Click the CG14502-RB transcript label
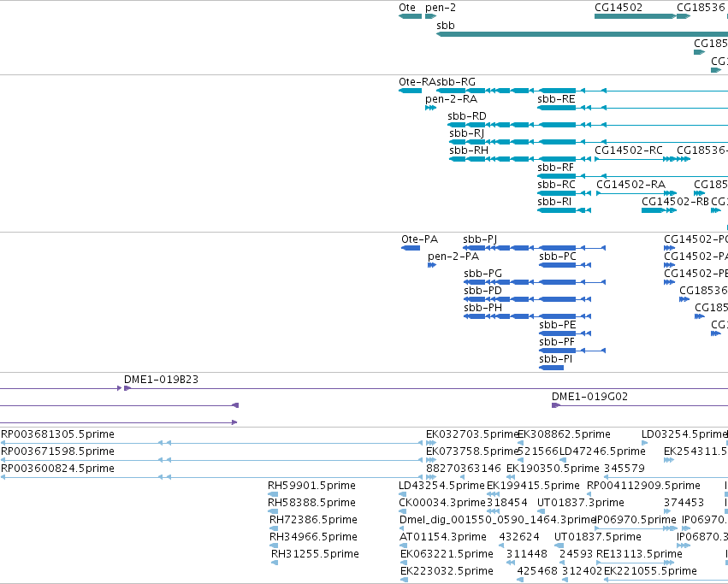728x584 pixels. click(675, 202)
